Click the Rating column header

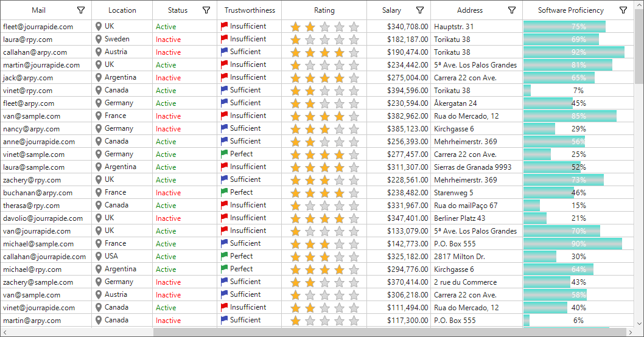tap(324, 10)
